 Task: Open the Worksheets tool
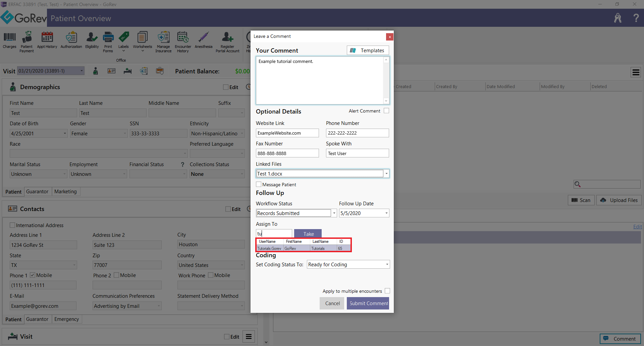click(x=142, y=42)
